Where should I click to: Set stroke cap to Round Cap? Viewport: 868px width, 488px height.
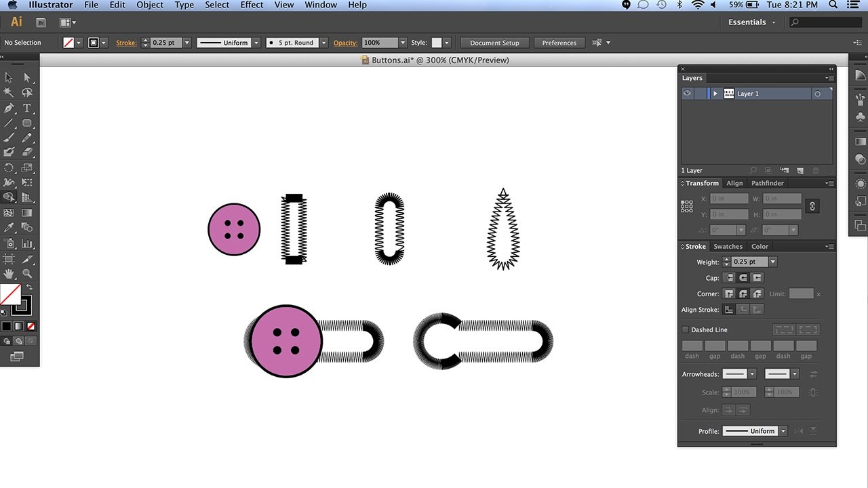(x=743, y=278)
